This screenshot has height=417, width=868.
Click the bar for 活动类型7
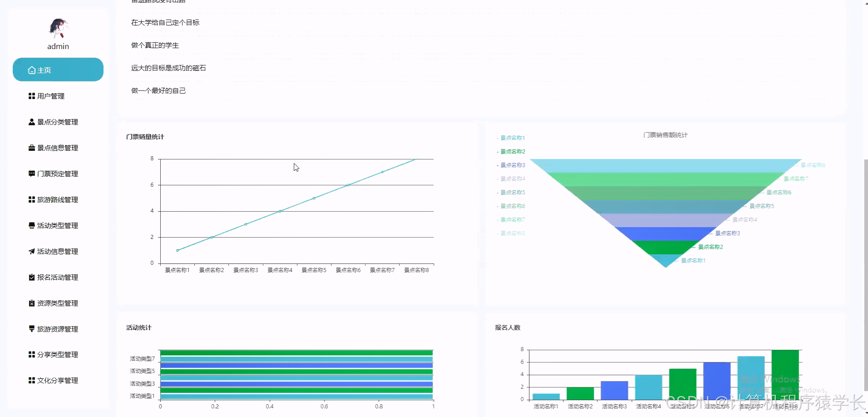pyautogui.click(x=296, y=359)
